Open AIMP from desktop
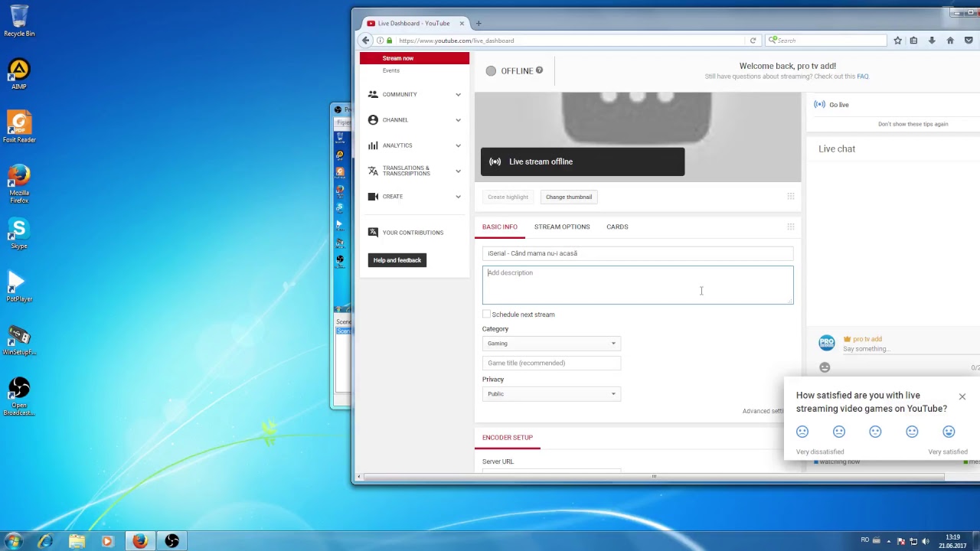The image size is (980, 551). [x=19, y=74]
